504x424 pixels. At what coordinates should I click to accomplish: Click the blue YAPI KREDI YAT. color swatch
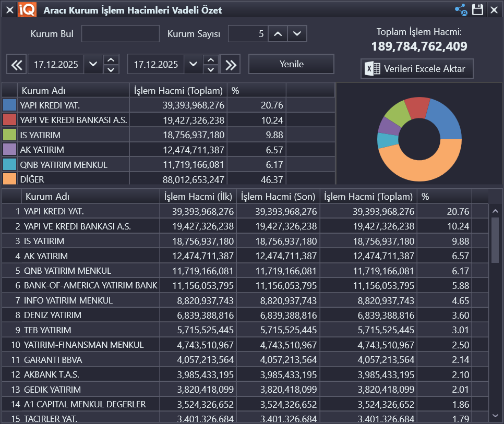(10, 105)
